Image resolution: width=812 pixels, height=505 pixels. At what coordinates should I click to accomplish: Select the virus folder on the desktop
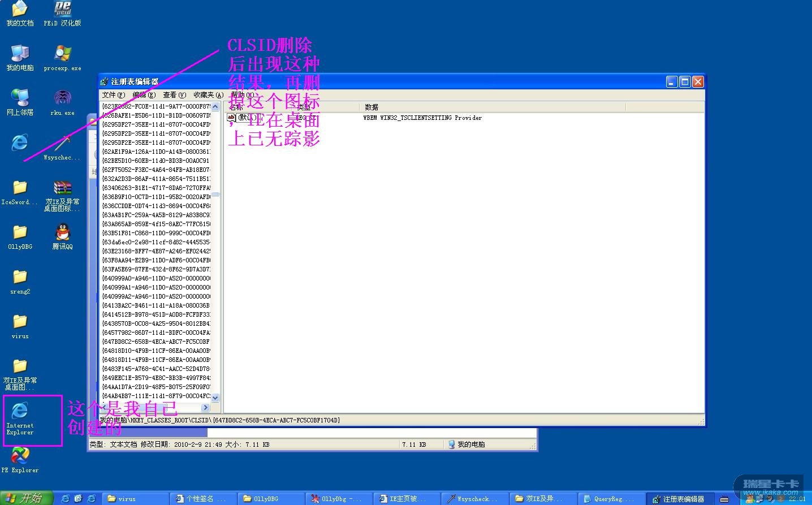pyautogui.click(x=20, y=326)
